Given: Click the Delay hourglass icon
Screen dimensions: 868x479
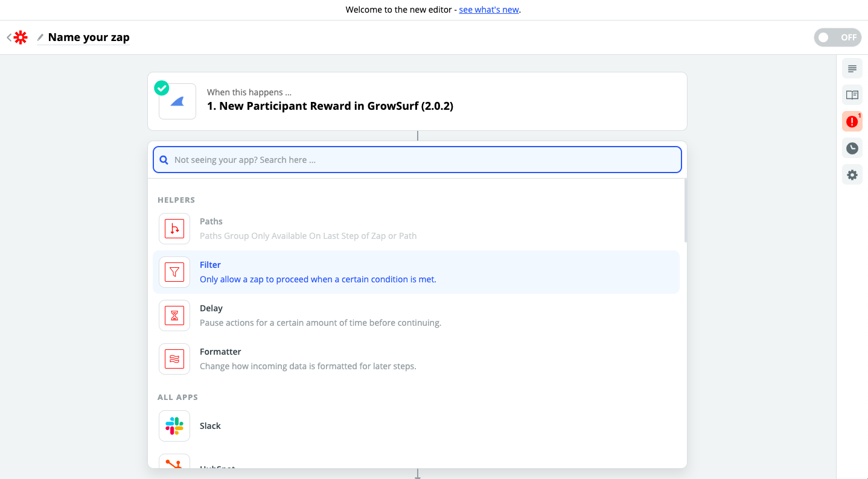Looking at the screenshot, I should tap(174, 316).
